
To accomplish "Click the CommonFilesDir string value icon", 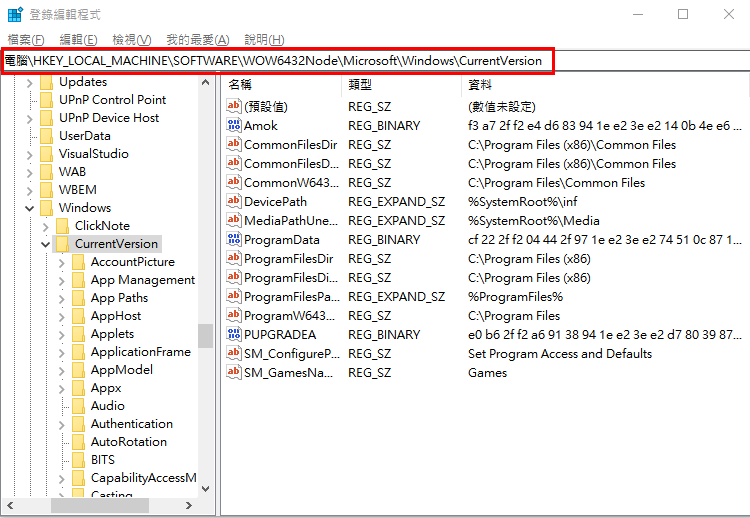I will point(233,144).
